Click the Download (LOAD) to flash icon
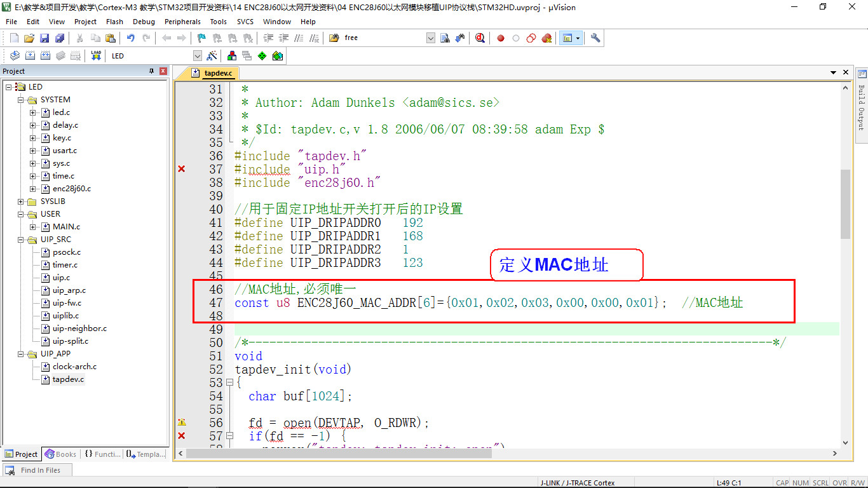868x488 pixels. click(x=96, y=56)
